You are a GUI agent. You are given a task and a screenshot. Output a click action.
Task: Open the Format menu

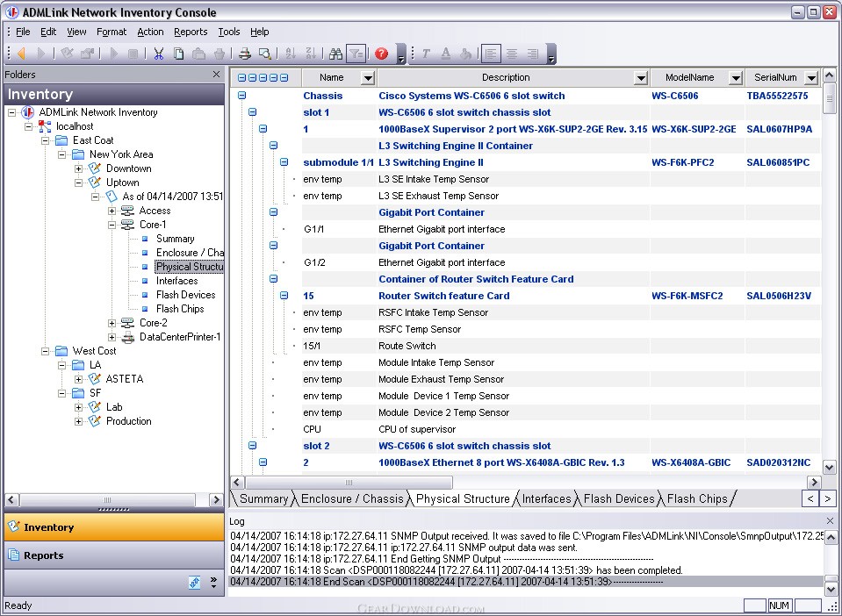(112, 32)
